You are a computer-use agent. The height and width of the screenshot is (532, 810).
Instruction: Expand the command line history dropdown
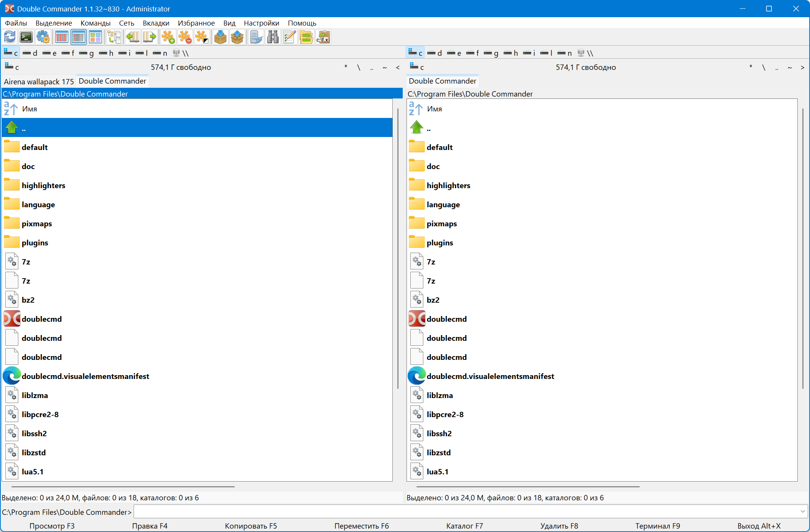pos(802,511)
